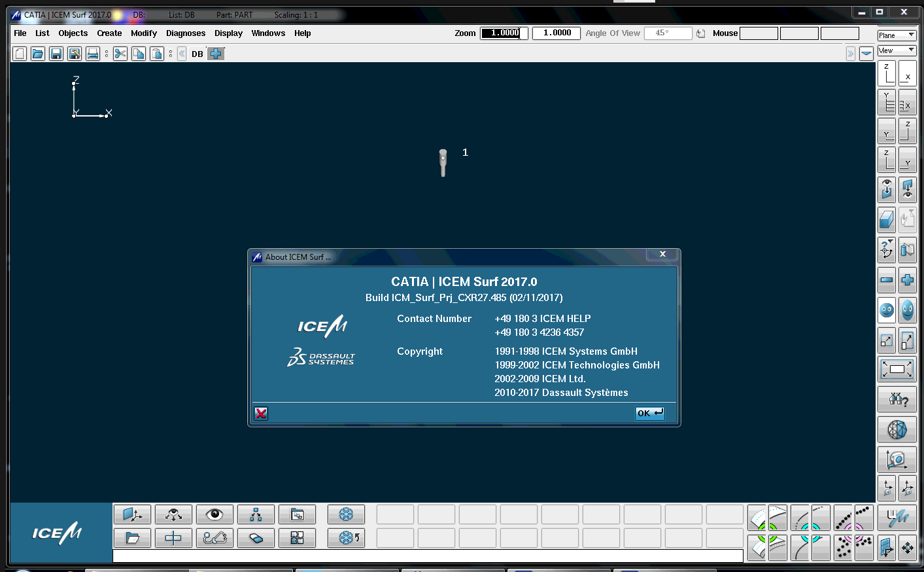Image resolution: width=924 pixels, height=572 pixels.
Task: Click the Save floppy disk icon
Action: (56, 54)
